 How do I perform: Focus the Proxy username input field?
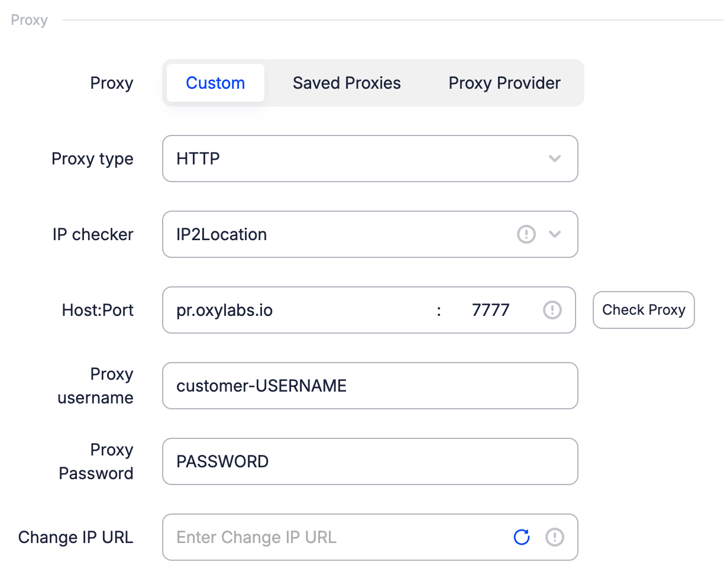tap(370, 386)
